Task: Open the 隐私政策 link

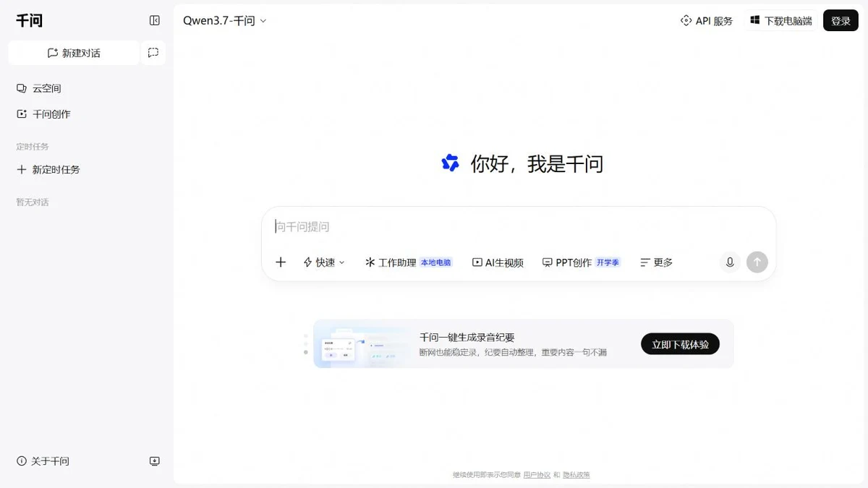Action: [576, 475]
